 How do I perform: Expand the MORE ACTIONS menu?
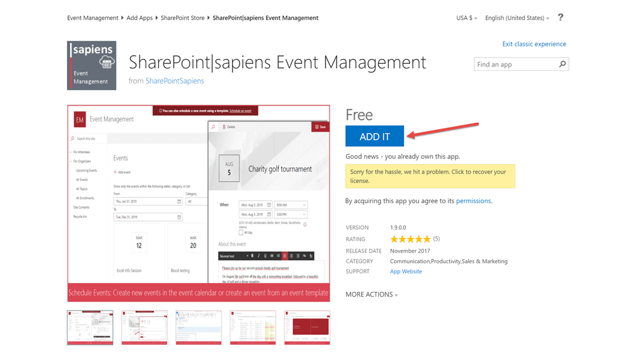tap(372, 294)
